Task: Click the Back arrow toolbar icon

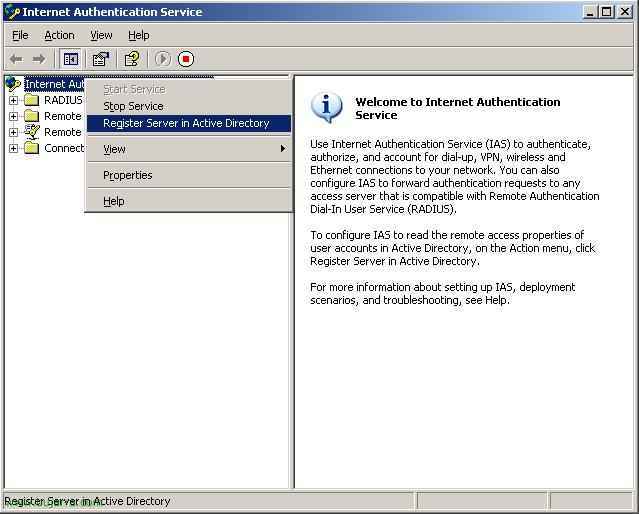Action: [16, 59]
